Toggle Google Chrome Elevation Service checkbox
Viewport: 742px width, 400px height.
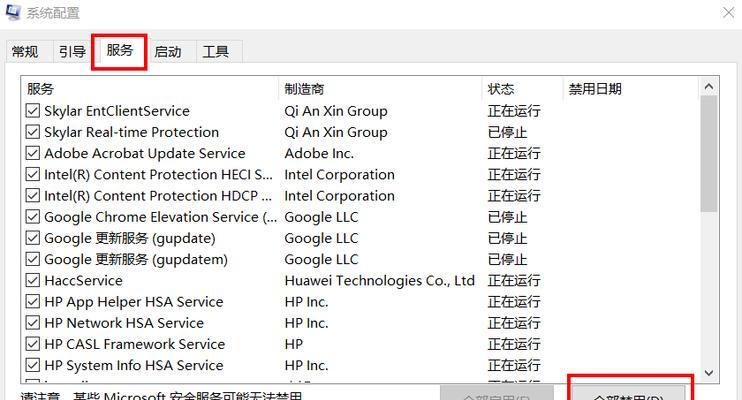[33, 217]
